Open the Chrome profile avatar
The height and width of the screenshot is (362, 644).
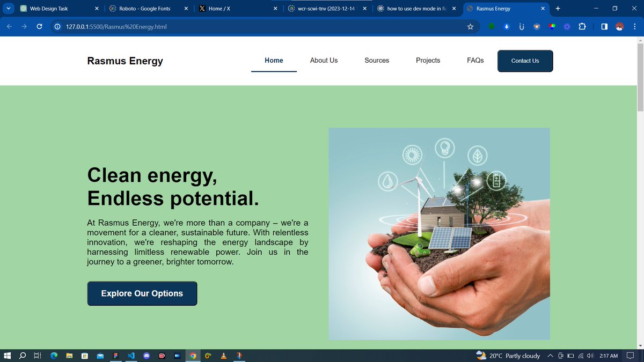pos(619,26)
